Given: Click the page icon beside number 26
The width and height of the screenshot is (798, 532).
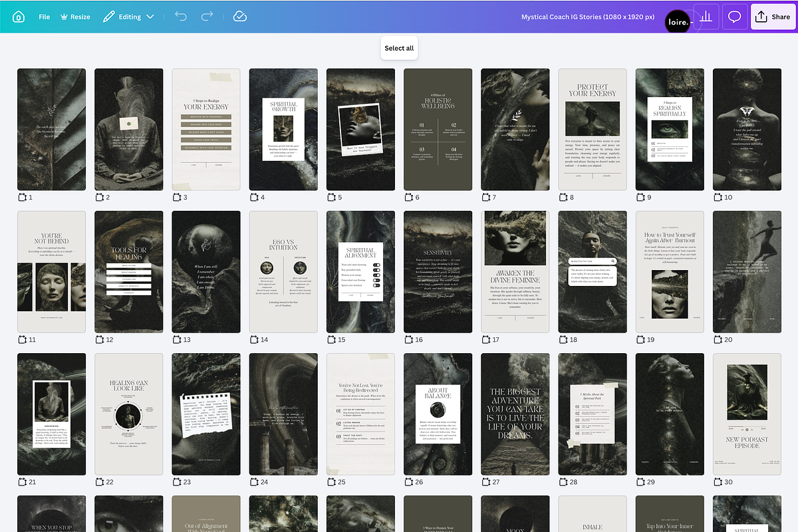Looking at the screenshot, I should [x=408, y=482].
